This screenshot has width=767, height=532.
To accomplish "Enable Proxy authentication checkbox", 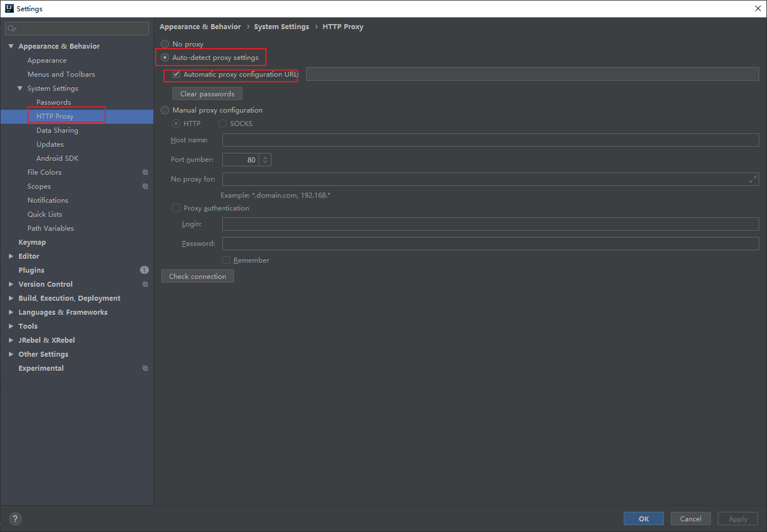I will pyautogui.click(x=176, y=208).
